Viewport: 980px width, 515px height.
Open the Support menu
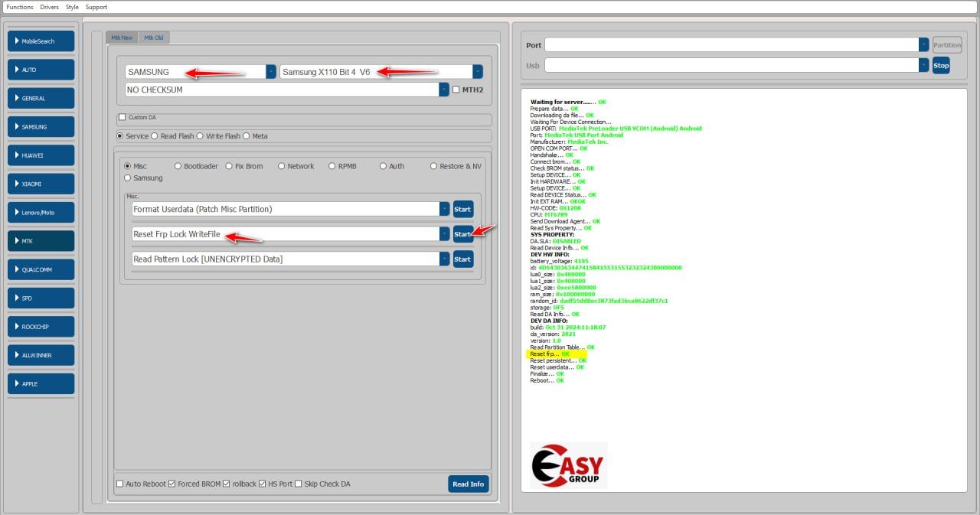click(96, 7)
